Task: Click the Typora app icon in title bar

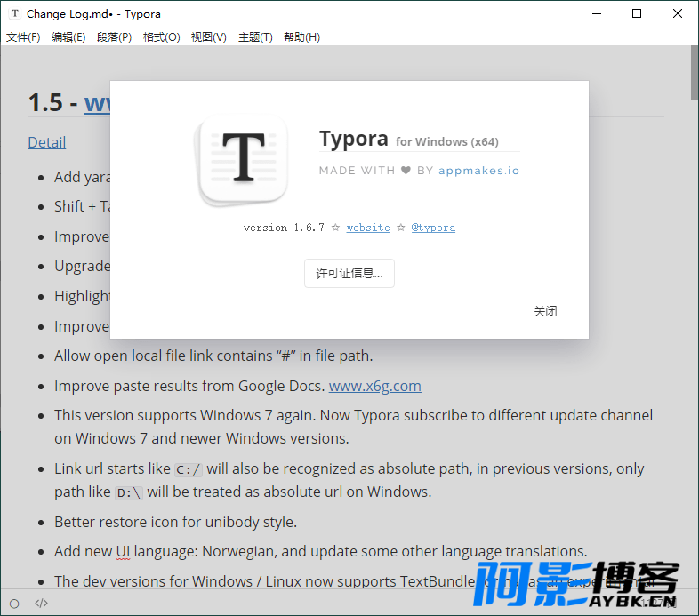Action: [15, 14]
